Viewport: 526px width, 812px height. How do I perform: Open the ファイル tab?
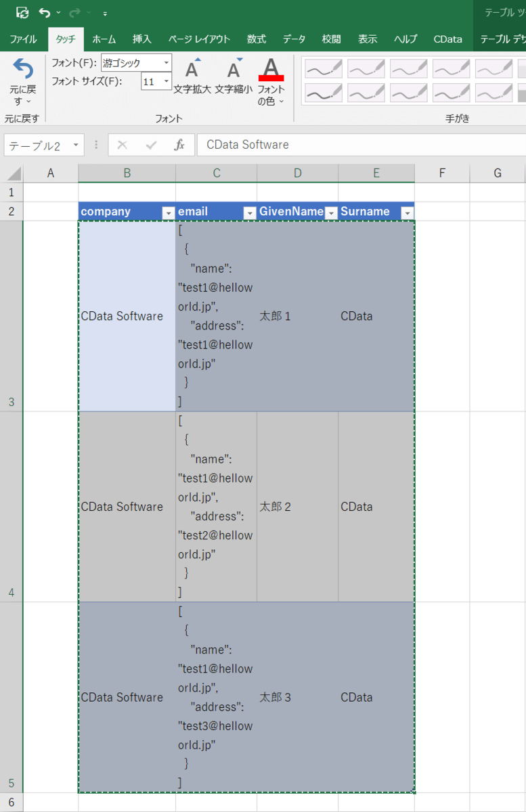coord(23,39)
